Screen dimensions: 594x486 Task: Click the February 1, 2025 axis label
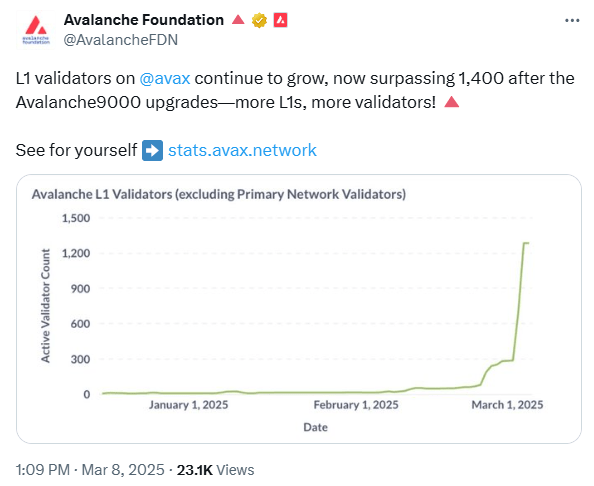(x=356, y=405)
